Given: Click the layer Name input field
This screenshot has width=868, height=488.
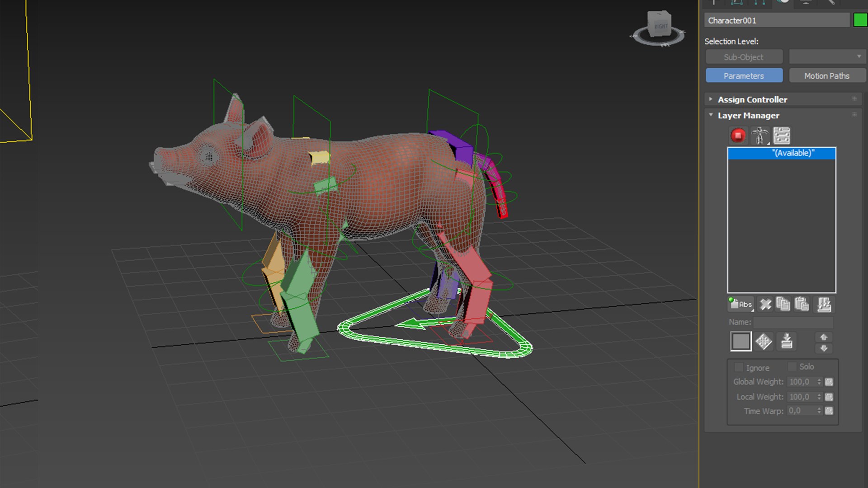Looking at the screenshot, I should pos(793,322).
